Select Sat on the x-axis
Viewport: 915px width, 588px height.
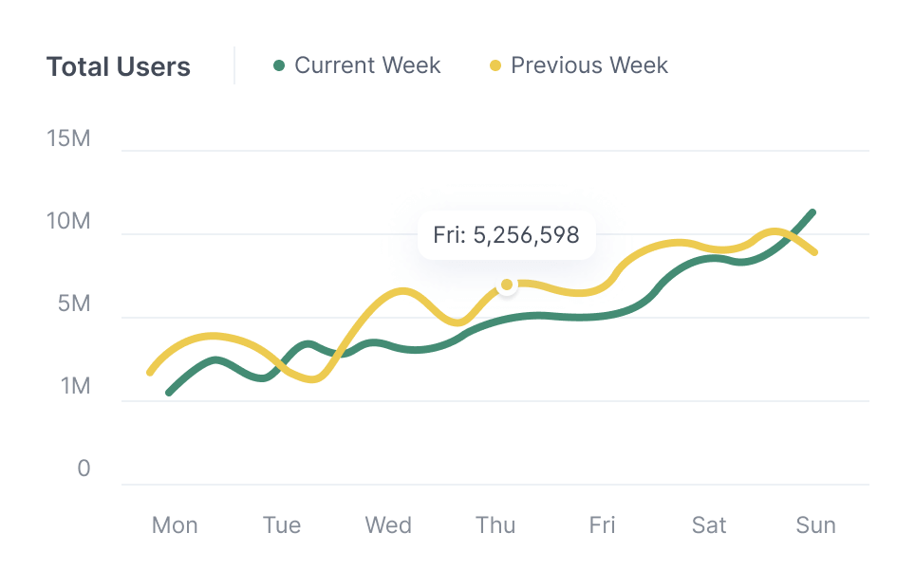709,525
